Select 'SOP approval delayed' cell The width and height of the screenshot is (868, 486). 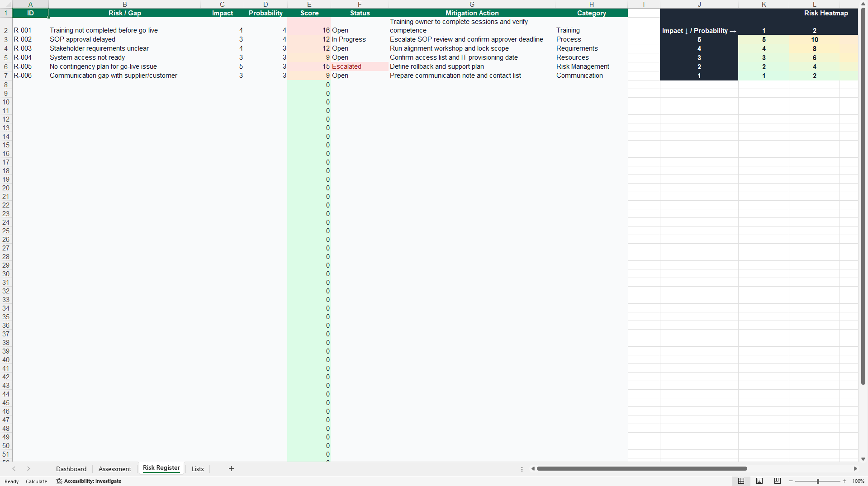coord(124,39)
